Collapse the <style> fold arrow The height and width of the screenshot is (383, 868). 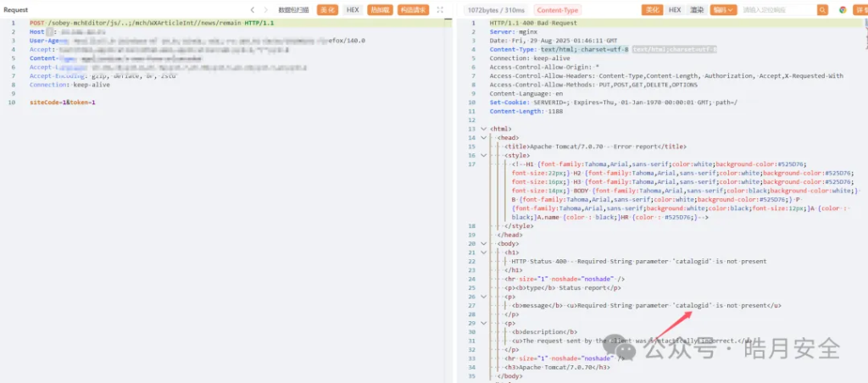pyautogui.click(x=483, y=155)
